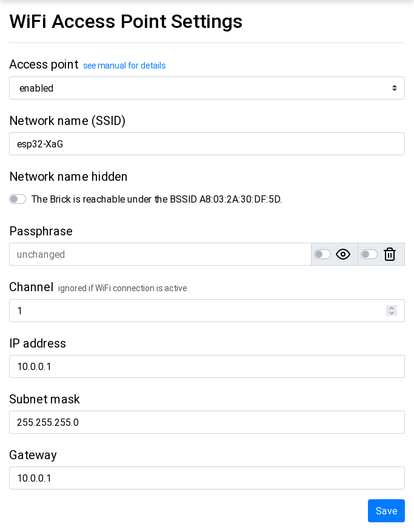Select the IP address input field
Image resolution: width=414 pixels, height=532 pixels.
pos(207,366)
